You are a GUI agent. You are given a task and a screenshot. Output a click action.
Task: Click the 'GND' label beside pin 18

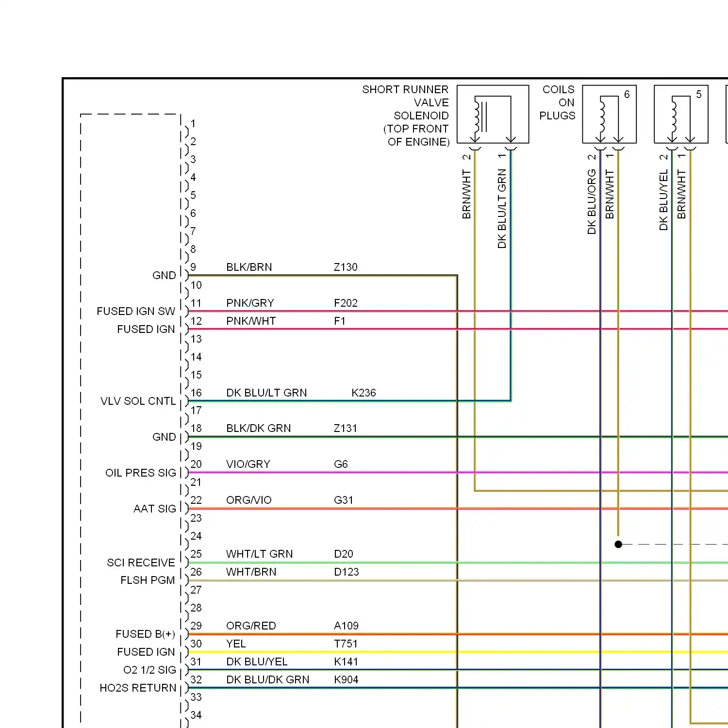164,437
